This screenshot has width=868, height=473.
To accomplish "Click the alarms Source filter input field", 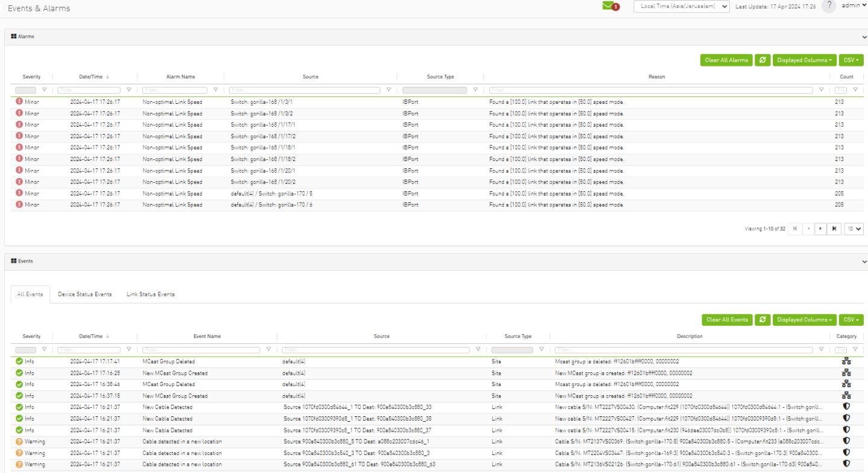I will [x=304, y=90].
